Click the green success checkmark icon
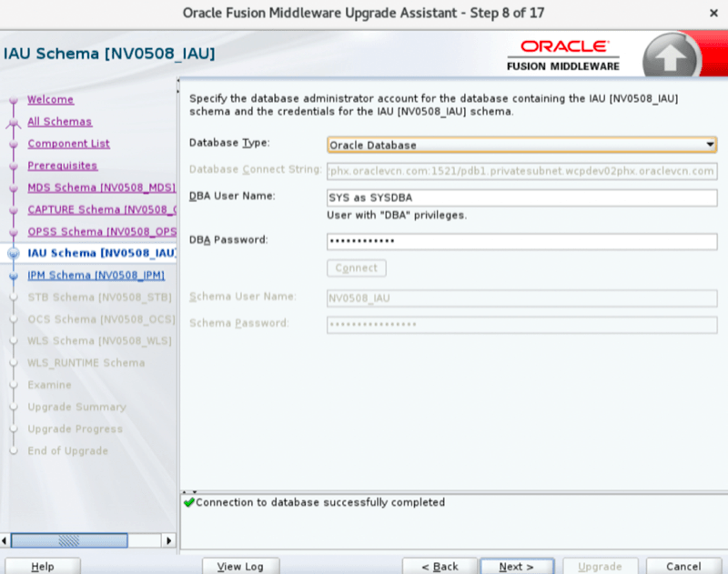This screenshot has width=728, height=574. (x=189, y=502)
